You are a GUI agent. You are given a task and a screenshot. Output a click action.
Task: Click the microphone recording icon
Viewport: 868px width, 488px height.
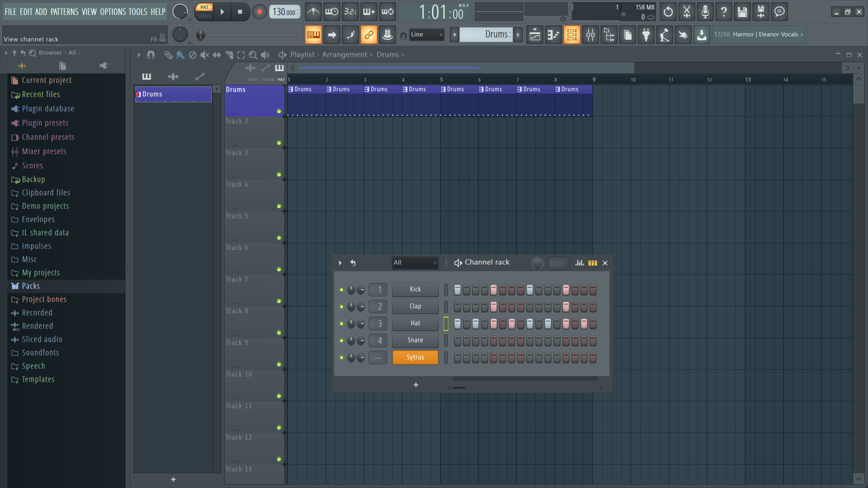(x=705, y=11)
